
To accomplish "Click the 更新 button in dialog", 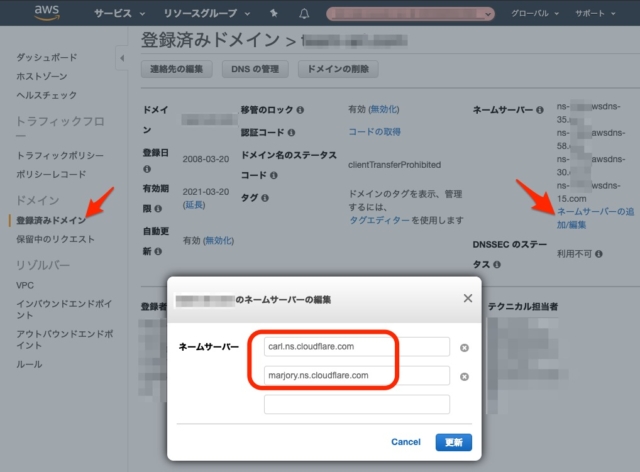I will point(453,442).
